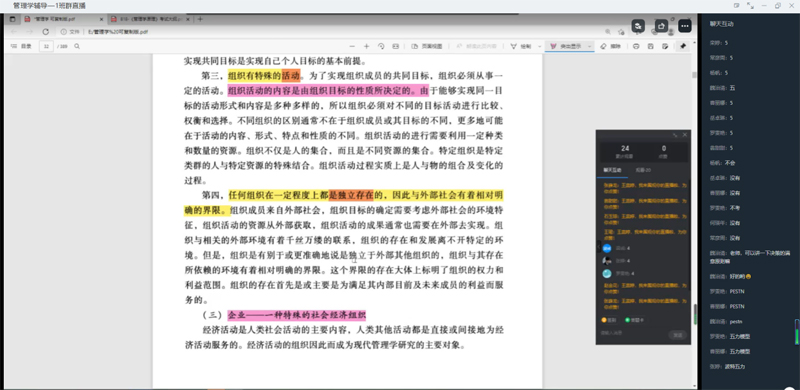Open a new browser tab with plus button
This screenshot has width=800, height=390.
pyautogui.click(x=200, y=19)
